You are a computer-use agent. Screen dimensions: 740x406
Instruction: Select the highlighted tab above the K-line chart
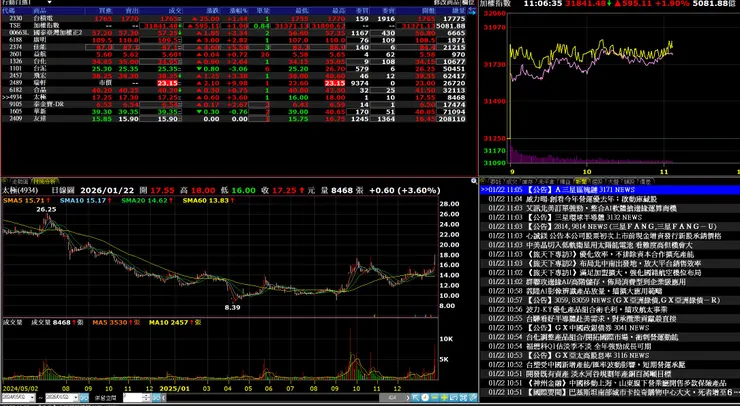tap(45, 181)
